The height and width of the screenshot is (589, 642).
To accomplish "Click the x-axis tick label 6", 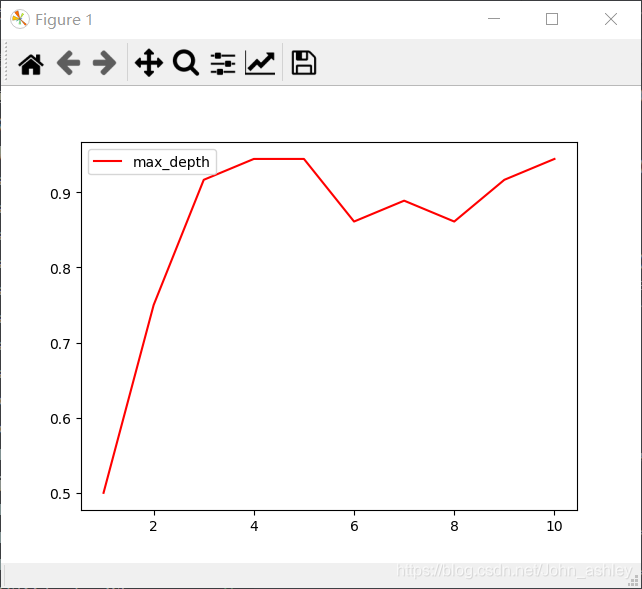I will click(x=354, y=526).
